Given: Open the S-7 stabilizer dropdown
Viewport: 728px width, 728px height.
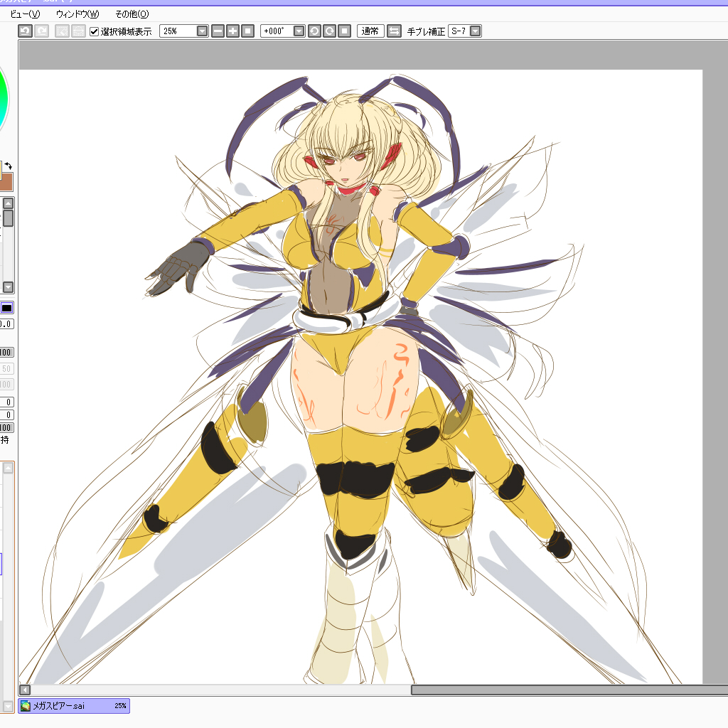Looking at the screenshot, I should 476,31.
